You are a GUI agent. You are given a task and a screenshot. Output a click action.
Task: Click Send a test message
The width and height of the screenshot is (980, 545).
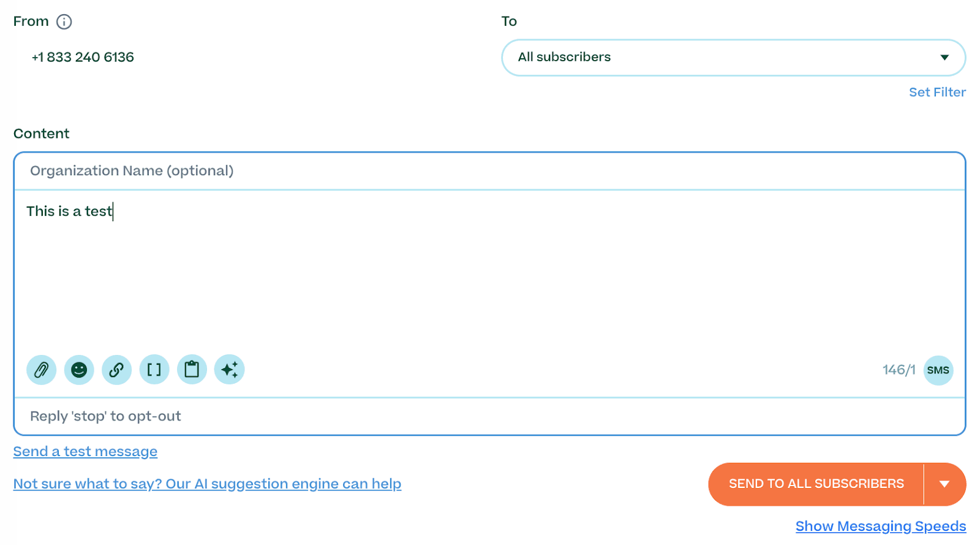click(x=85, y=451)
